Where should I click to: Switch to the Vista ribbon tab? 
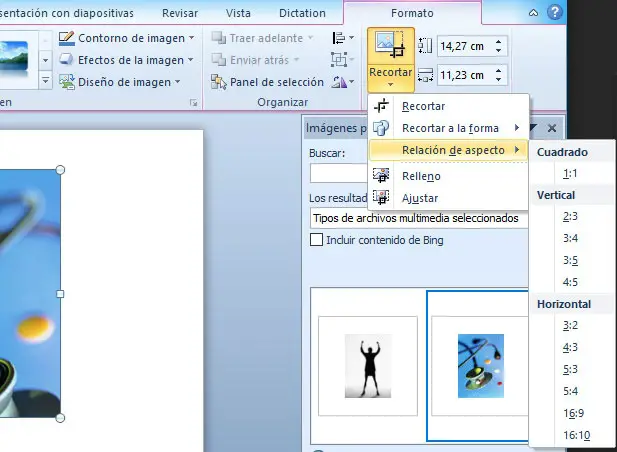(238, 13)
